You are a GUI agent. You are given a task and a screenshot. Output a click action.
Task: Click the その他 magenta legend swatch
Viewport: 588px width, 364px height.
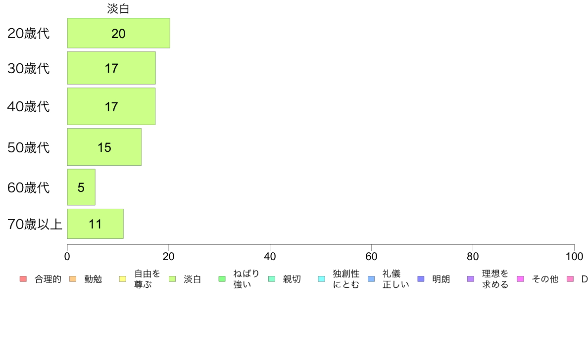click(520, 279)
